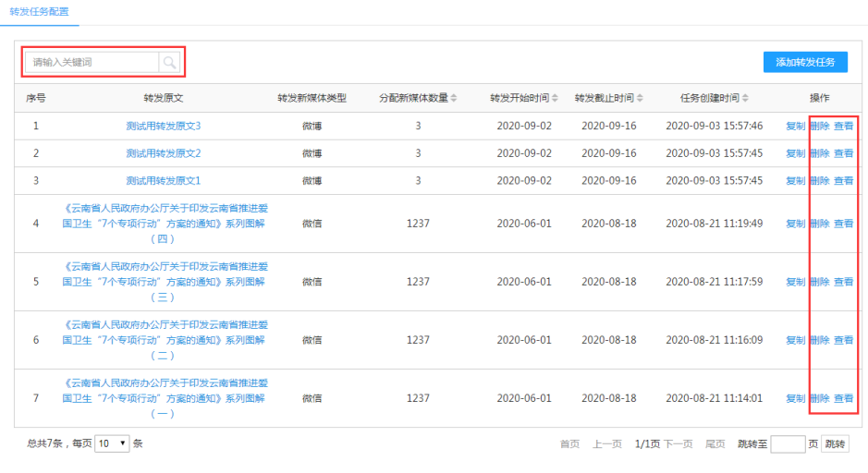View row 5 系列图解（三）task
Image resolution: width=868 pixels, height=473 pixels.
[x=843, y=282]
